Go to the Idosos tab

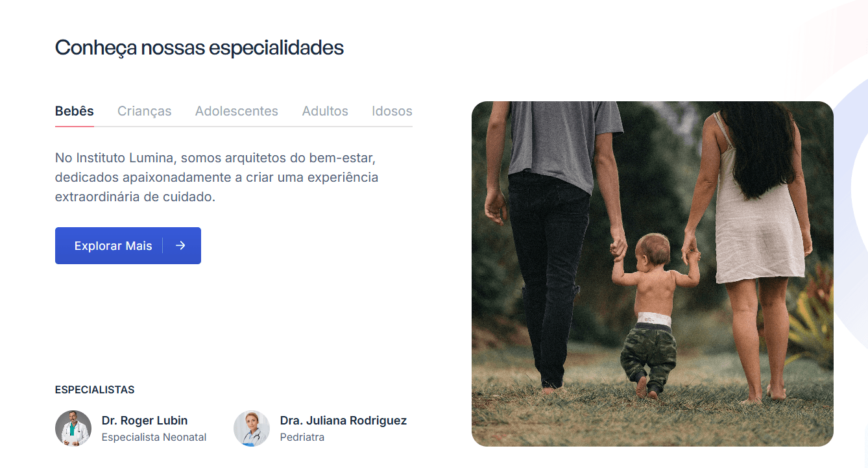click(392, 111)
